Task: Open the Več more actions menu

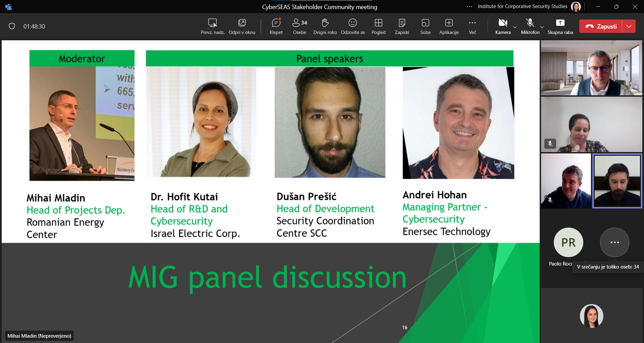Action: [x=473, y=26]
